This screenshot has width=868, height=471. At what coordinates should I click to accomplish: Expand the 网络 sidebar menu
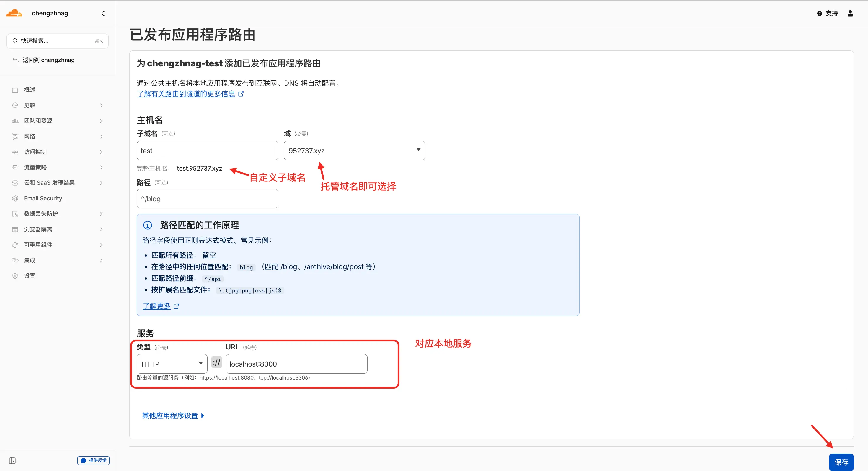[x=101, y=136]
